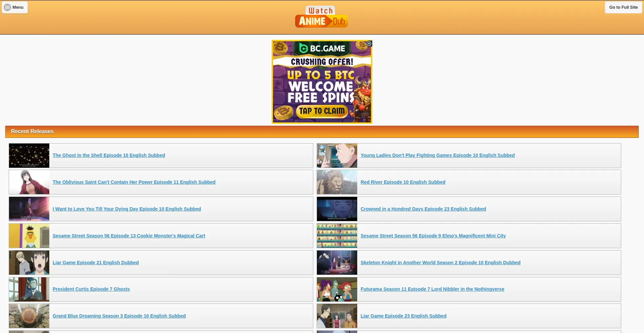Click the Liar Game Episode 23 thumbnail
Image resolution: width=644 pixels, height=333 pixels.
337,316
